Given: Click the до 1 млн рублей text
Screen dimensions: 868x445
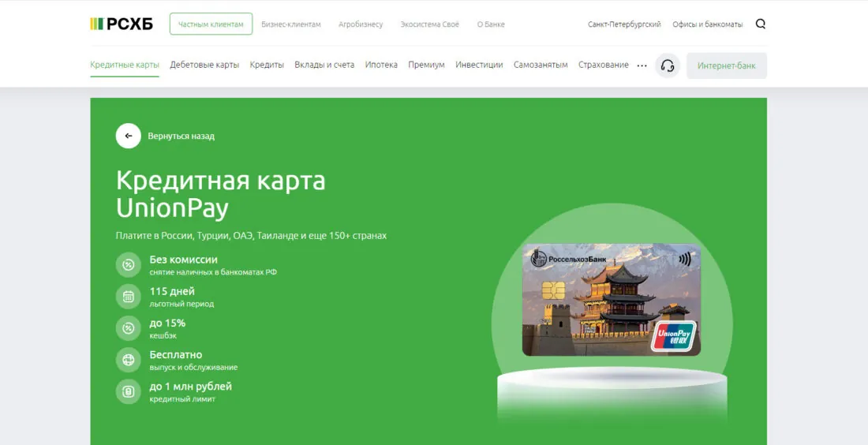Looking at the screenshot, I should point(190,387).
